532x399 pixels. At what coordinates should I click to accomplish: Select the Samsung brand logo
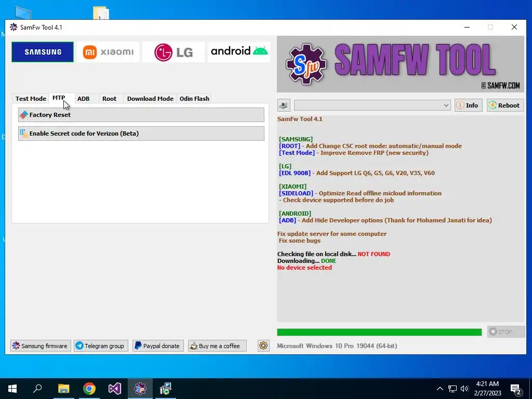click(x=43, y=52)
